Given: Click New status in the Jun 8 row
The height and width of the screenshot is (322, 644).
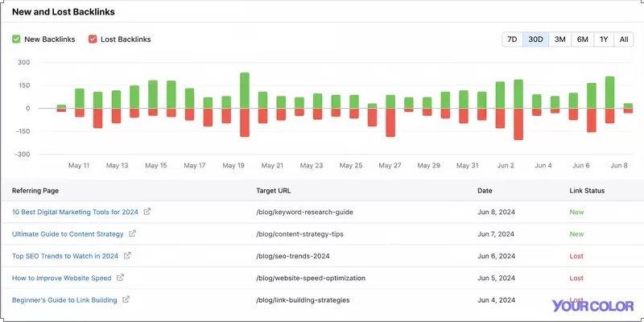Looking at the screenshot, I should (x=576, y=212).
